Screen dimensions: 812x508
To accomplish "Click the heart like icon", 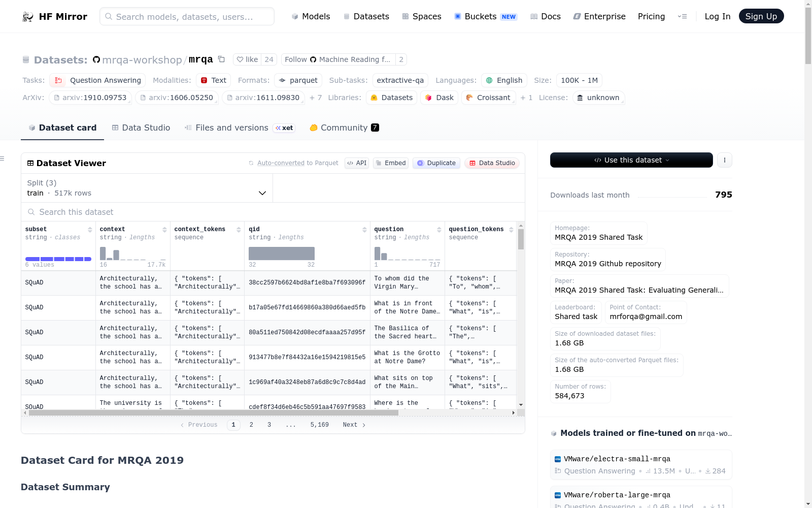I will click(240, 59).
